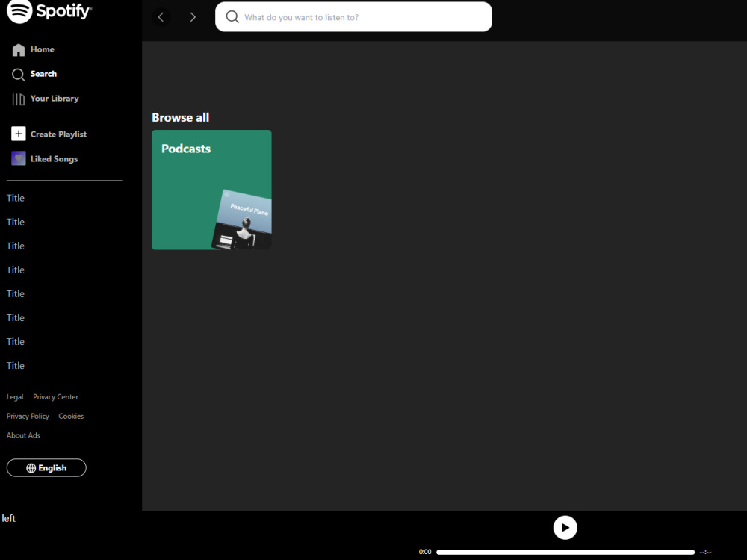Click the 'left' text at bottom

point(8,518)
